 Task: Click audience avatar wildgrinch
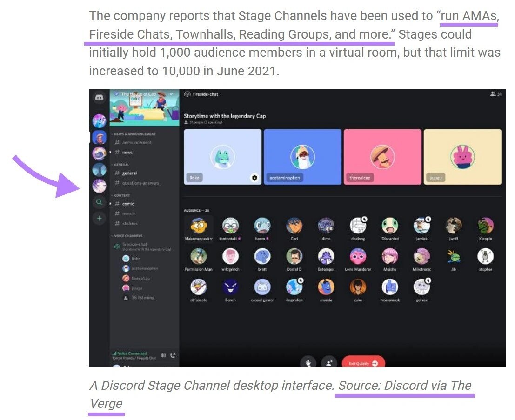pyautogui.click(x=230, y=256)
